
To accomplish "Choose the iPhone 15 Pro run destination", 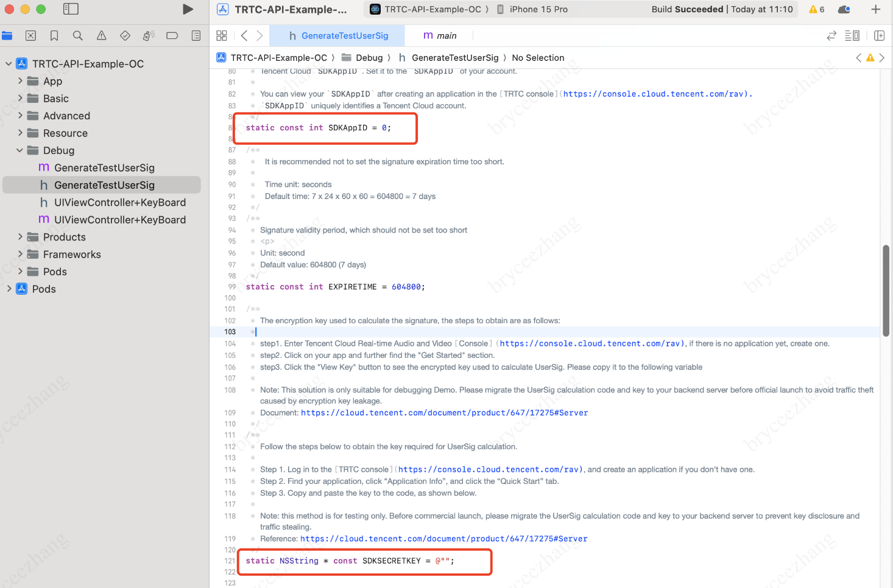I will coord(532,9).
